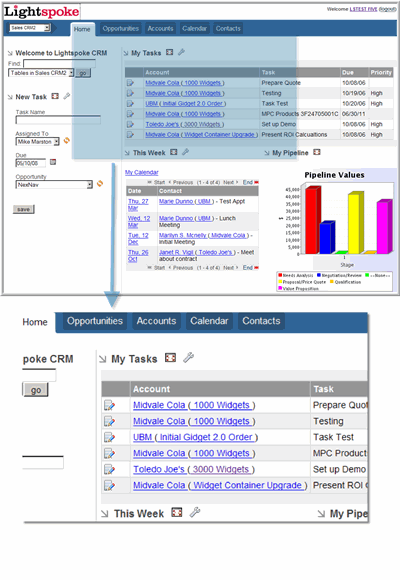This screenshot has width=400, height=580.
Task: Click the red Needs Analysis legend swatch
Action: coord(280,275)
